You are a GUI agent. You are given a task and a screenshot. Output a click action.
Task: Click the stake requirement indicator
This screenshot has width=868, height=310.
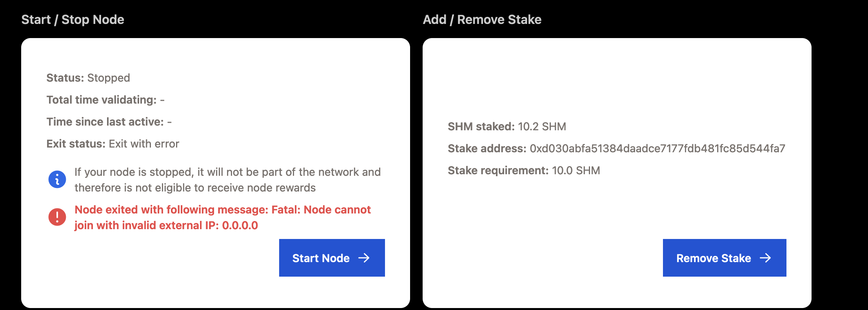pos(524,170)
